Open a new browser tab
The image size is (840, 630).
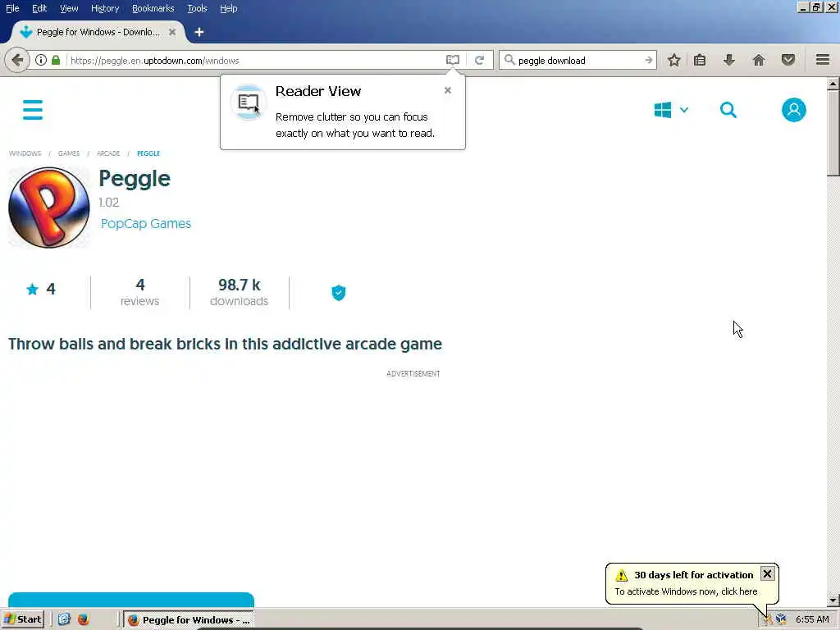pos(199,32)
